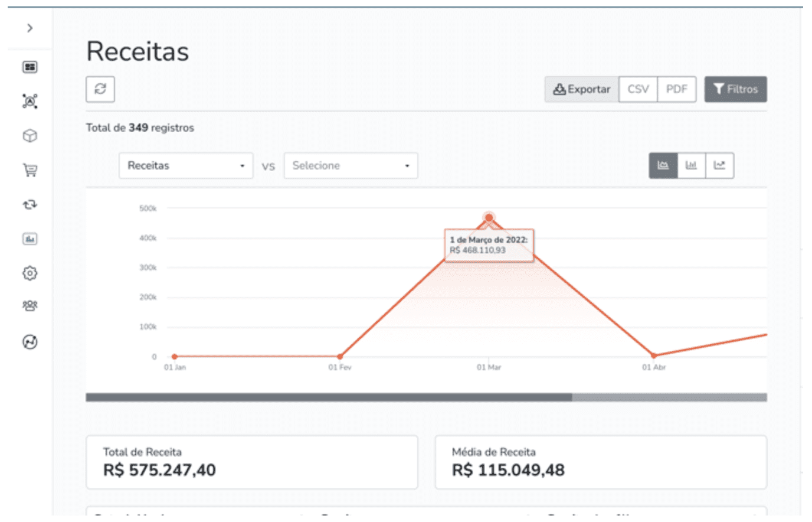Click the refresh button under Receitas title
The image size is (812, 522).
pos(100,89)
